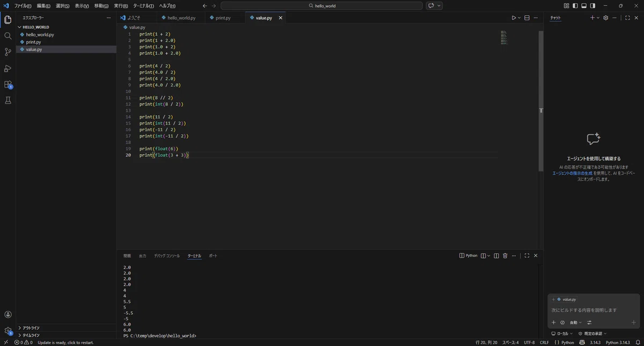The image size is (644, 346).
Task: Open the new terminal launch profile dropdown
Action: (488, 256)
